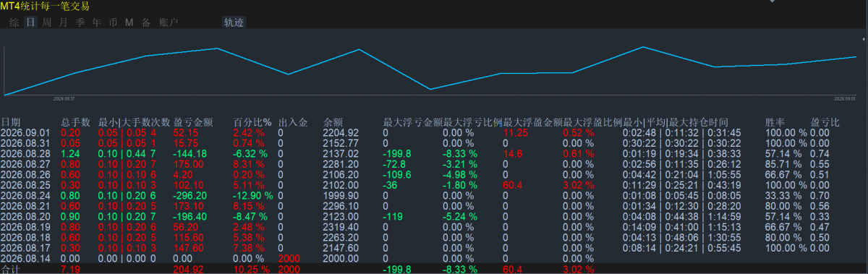The image size is (868, 274).
Task: Open the 季 quarterly tab
Action: [x=80, y=22]
